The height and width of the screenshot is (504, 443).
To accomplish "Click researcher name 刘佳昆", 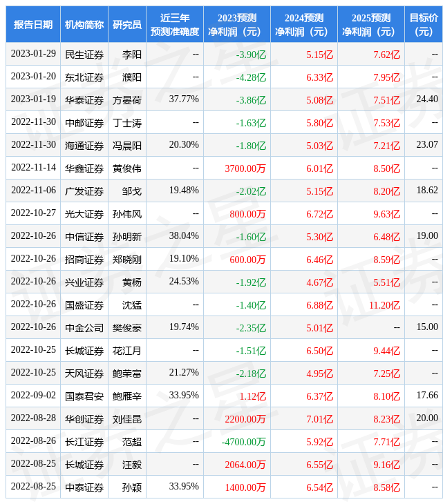I will click(x=127, y=419).
